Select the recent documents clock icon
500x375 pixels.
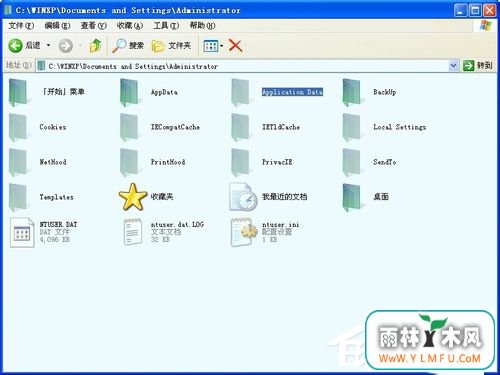coord(243,197)
